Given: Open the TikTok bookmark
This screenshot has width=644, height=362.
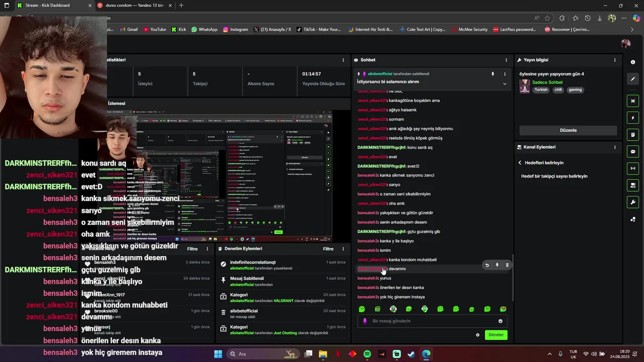Looking at the screenshot, I should tap(318, 29).
